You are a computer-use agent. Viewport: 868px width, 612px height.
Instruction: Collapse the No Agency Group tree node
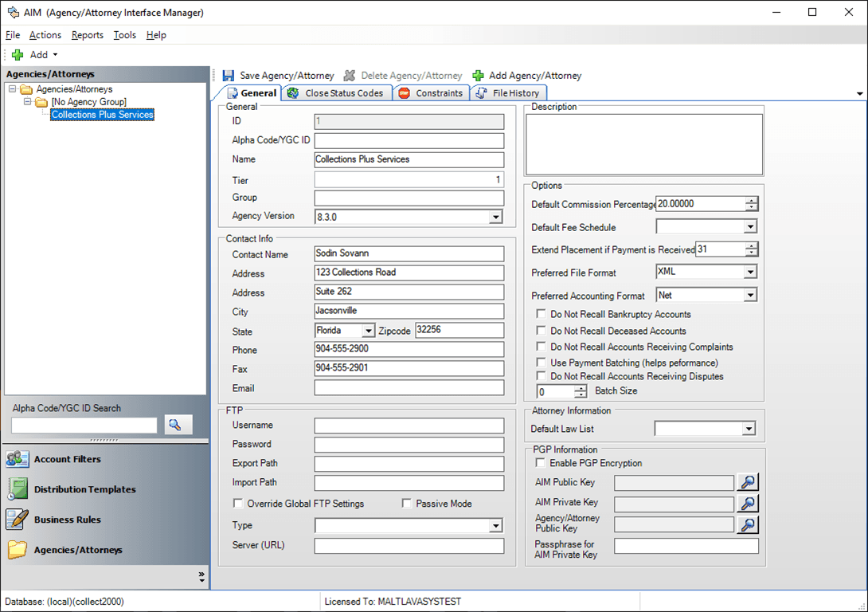28,102
